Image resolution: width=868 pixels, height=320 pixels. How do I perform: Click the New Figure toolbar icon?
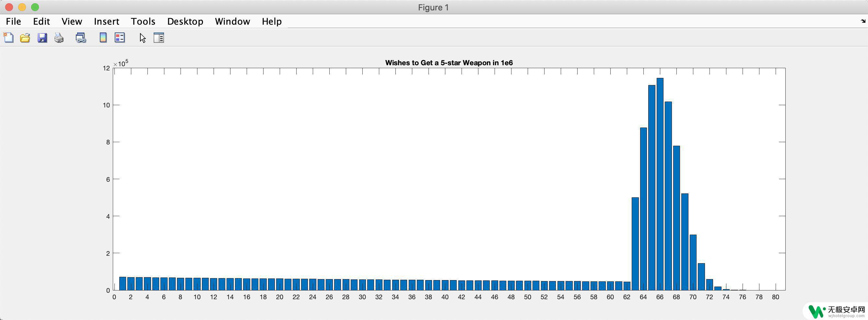click(x=8, y=38)
